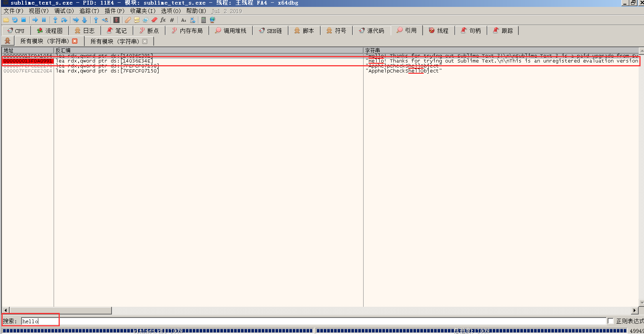This screenshot has height=334, width=644.
Task: Open the Patches dialog (bandage icon)
Action: 128,20
